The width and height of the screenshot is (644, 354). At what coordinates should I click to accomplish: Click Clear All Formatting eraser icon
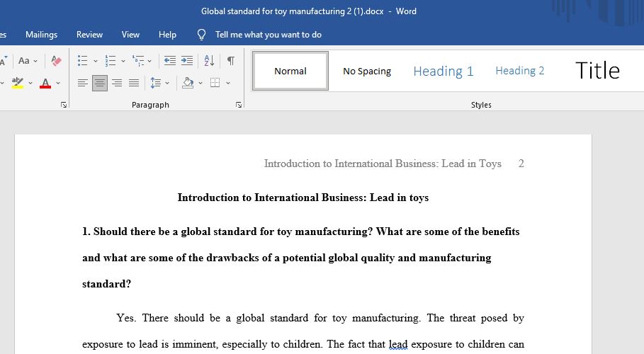(56, 61)
